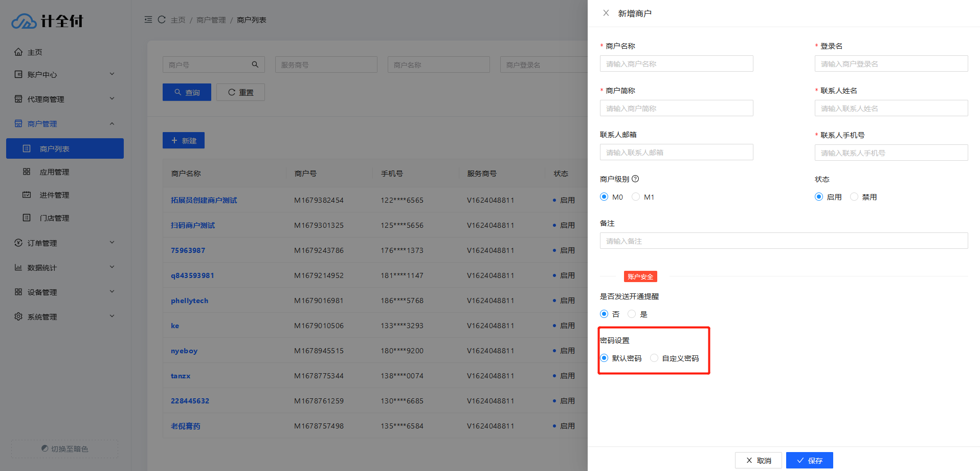Focus the 备注 input field
This screenshot has height=471, width=980.
(x=784, y=241)
